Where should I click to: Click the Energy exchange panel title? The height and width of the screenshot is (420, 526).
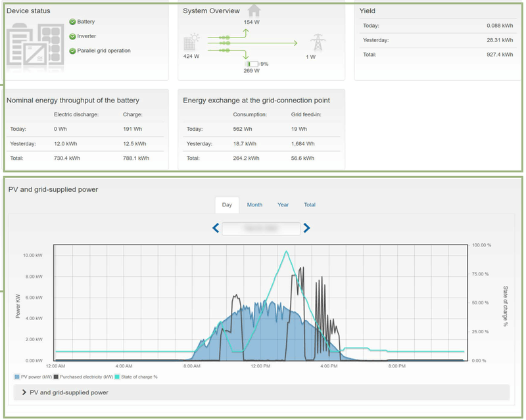pyautogui.click(x=256, y=101)
